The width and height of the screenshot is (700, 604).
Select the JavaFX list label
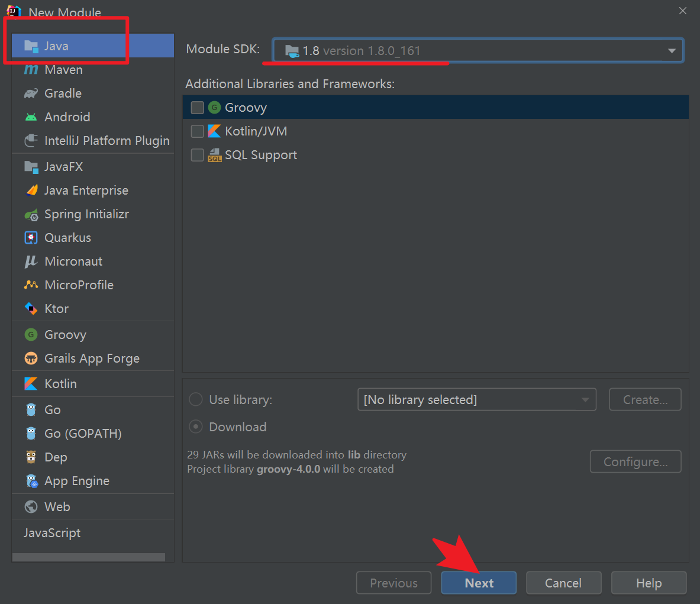point(63,166)
